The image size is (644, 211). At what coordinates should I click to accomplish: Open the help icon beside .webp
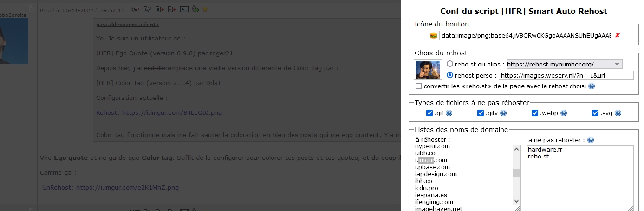coord(564,113)
